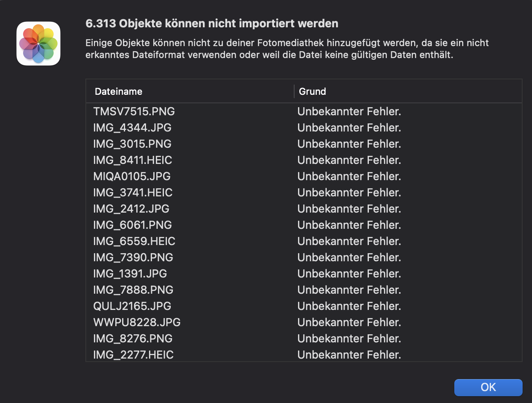Highlight IMG_8276.PNG in the list
The height and width of the screenshot is (403, 532).
point(133,339)
